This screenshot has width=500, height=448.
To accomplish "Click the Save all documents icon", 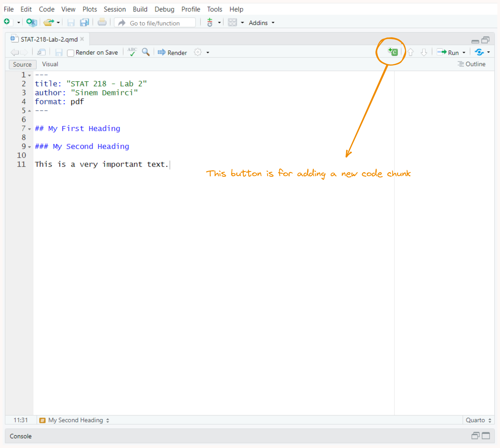I will (x=85, y=23).
